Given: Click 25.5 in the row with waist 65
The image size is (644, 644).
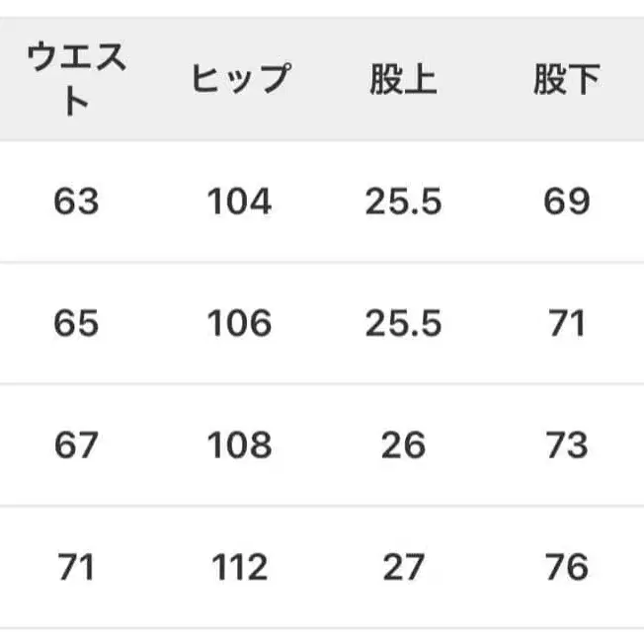Looking at the screenshot, I should 403,324.
